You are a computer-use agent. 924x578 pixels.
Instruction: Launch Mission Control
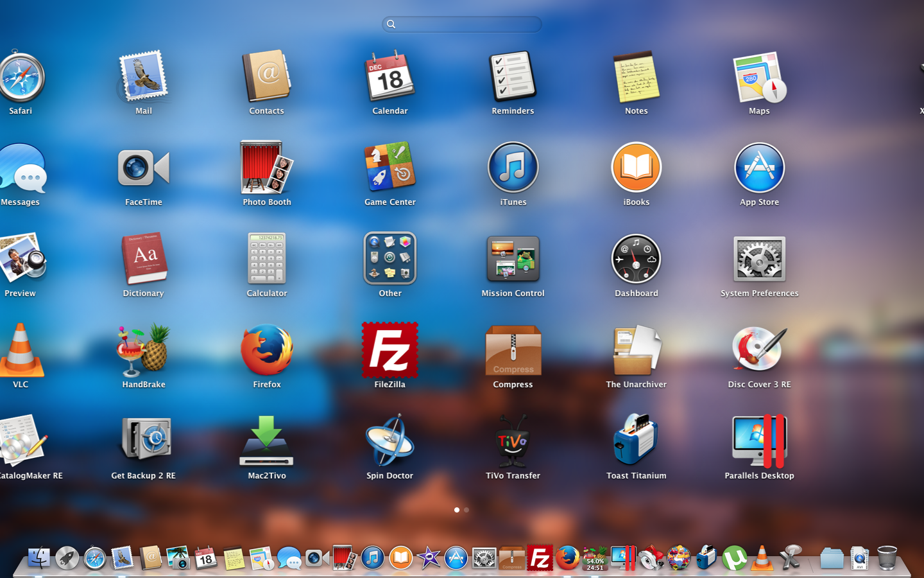coord(513,259)
